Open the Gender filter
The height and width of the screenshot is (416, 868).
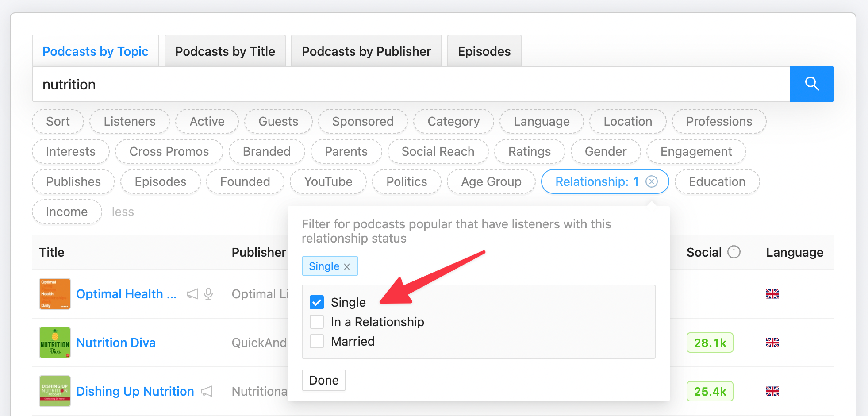pos(606,151)
